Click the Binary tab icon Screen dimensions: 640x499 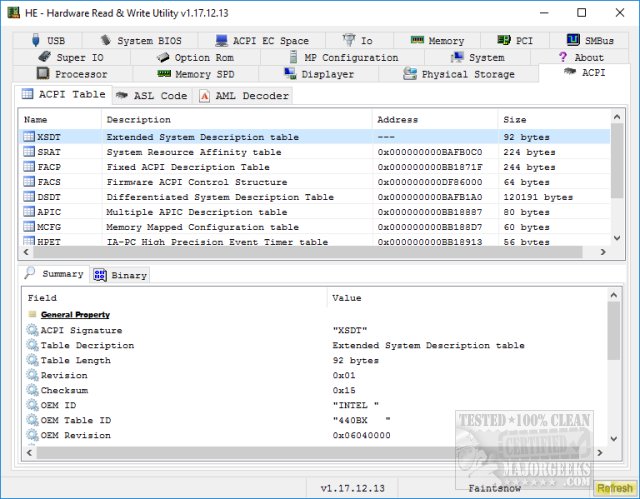pyautogui.click(x=100, y=275)
